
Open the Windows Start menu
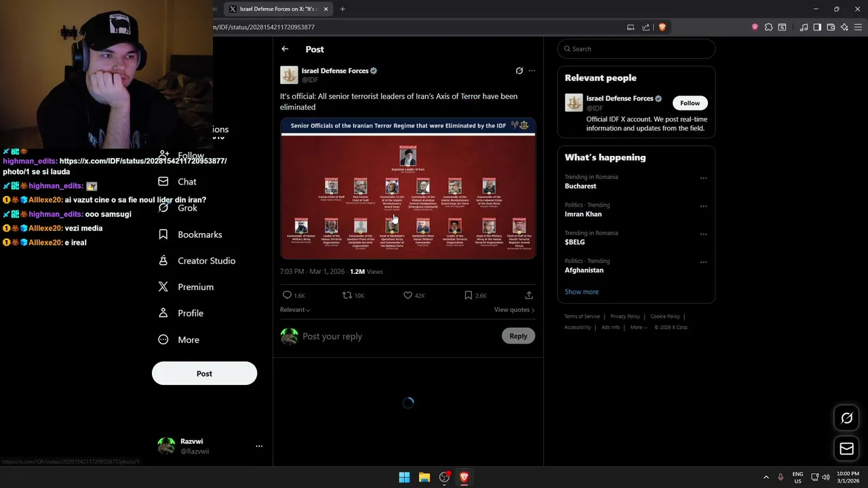pos(404,477)
